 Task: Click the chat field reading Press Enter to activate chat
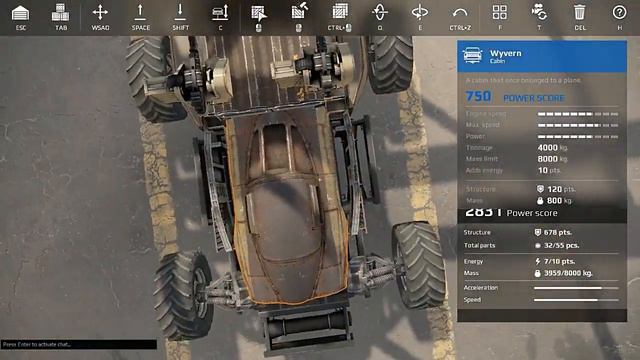(79, 344)
